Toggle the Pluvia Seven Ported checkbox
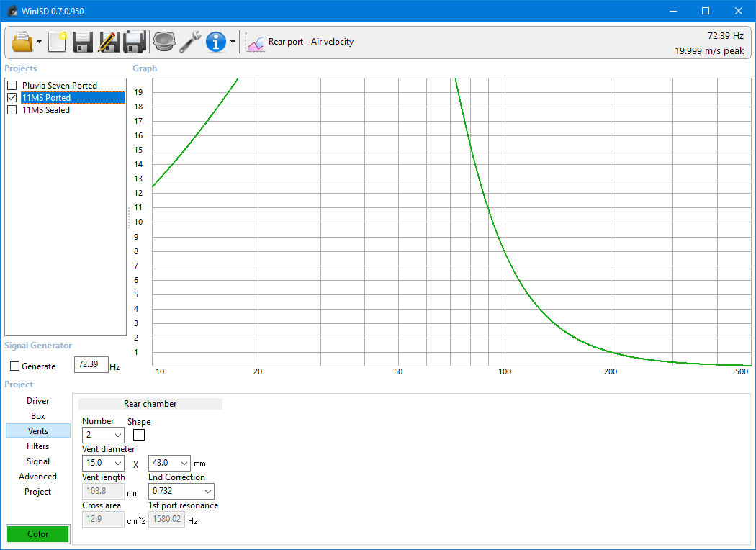Image resolution: width=756 pixels, height=550 pixels. (x=12, y=86)
